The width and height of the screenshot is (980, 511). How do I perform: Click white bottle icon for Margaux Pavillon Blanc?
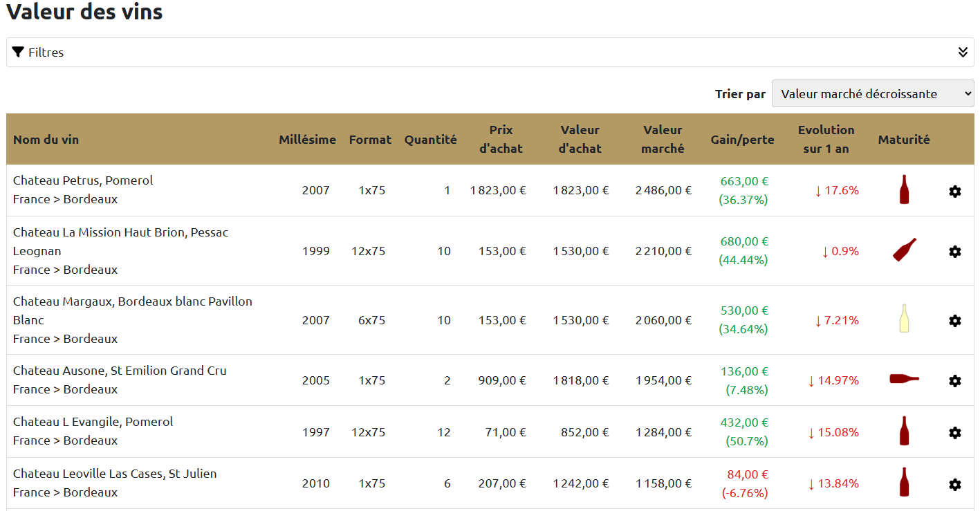[904, 319]
